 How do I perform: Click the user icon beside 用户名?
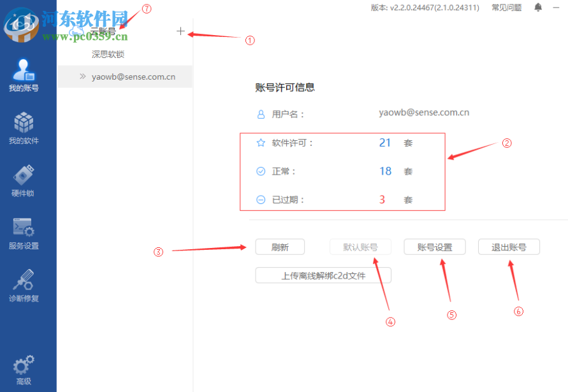[x=260, y=113]
